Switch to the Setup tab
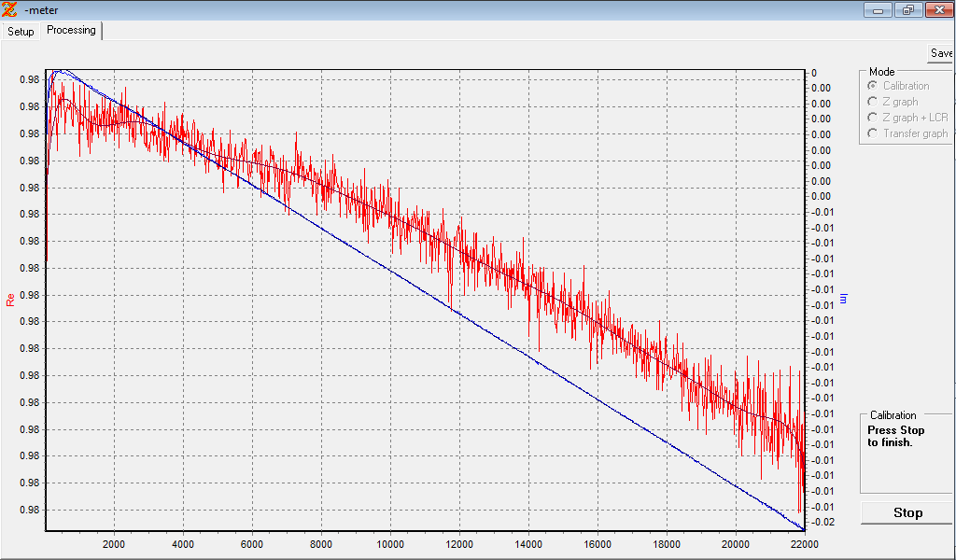This screenshot has width=956, height=560. [21, 32]
